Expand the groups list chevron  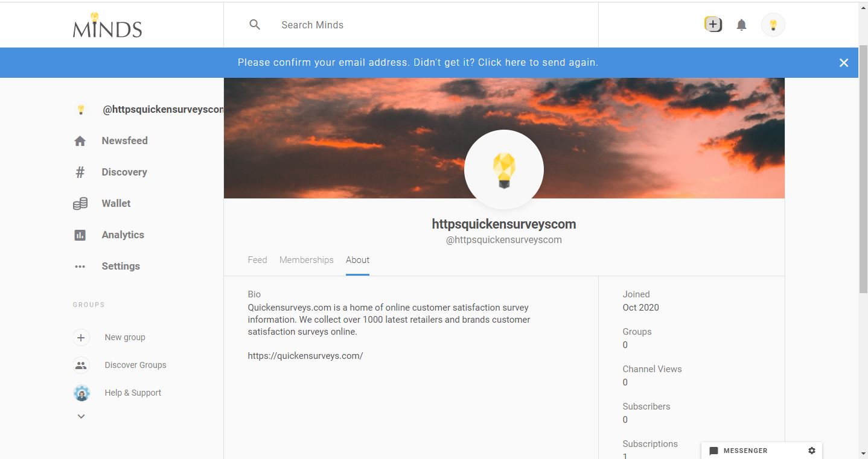(x=81, y=416)
